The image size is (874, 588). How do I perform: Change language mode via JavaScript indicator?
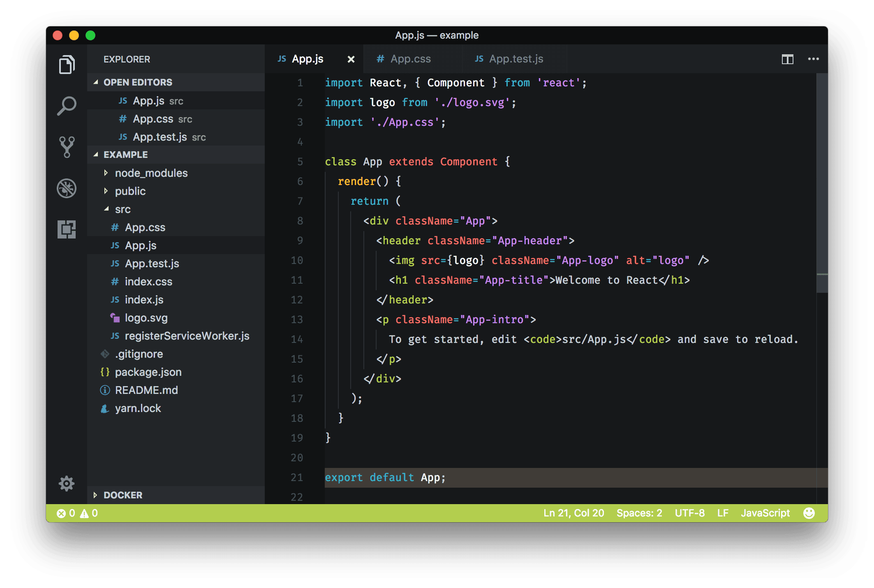tap(765, 513)
